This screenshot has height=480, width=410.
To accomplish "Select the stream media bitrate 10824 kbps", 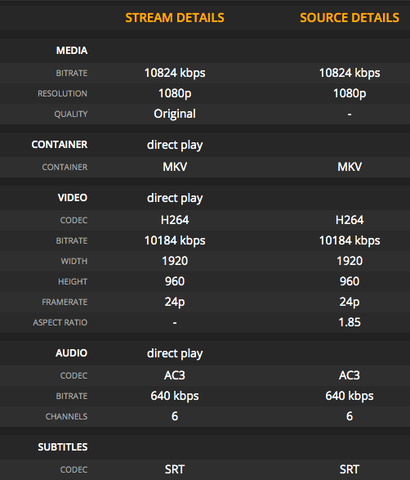I will (x=175, y=73).
